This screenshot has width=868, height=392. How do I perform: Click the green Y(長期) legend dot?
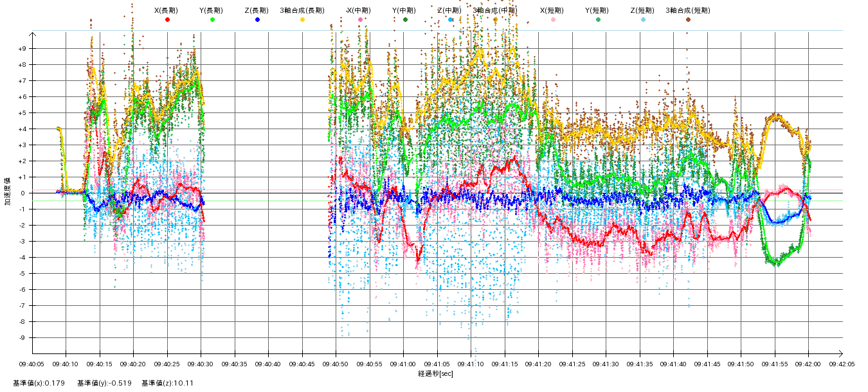(x=212, y=20)
